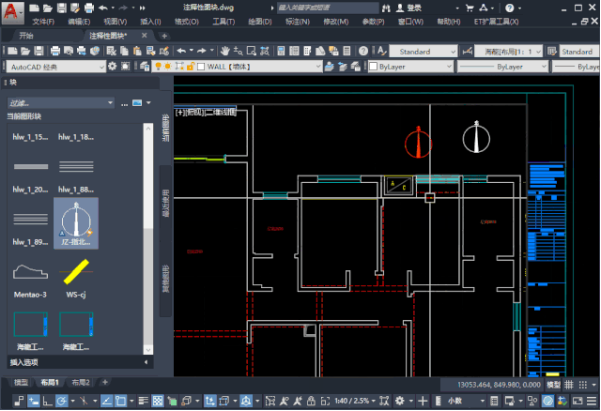Click the Annotation Monitor plus icon
Image resolution: width=601 pixels, height=411 pixels.
coord(423,401)
